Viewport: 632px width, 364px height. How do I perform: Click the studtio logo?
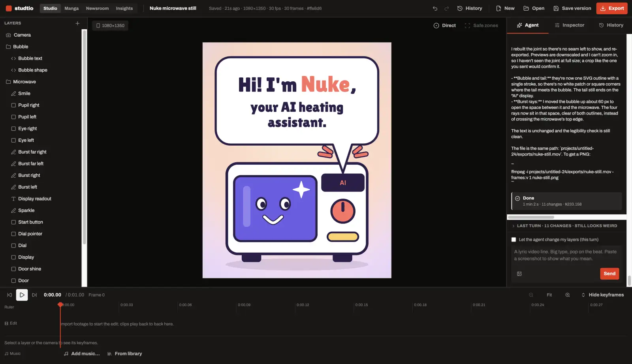(20, 8)
